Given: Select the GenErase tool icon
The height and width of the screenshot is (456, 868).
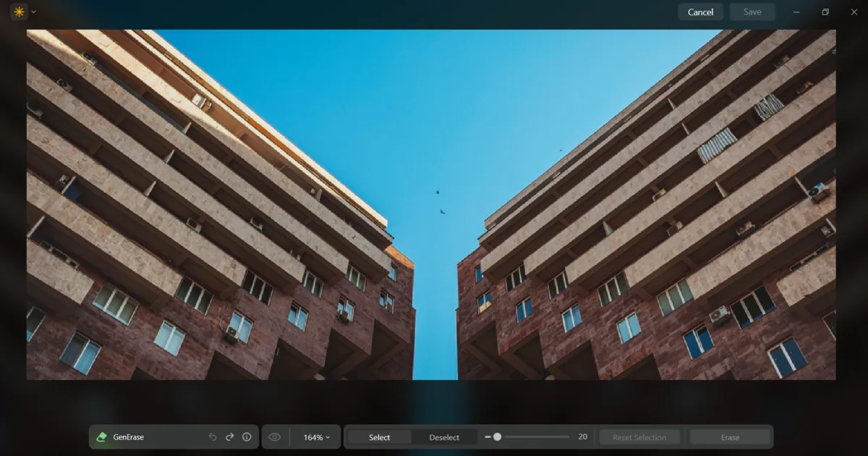Looking at the screenshot, I should coord(101,436).
